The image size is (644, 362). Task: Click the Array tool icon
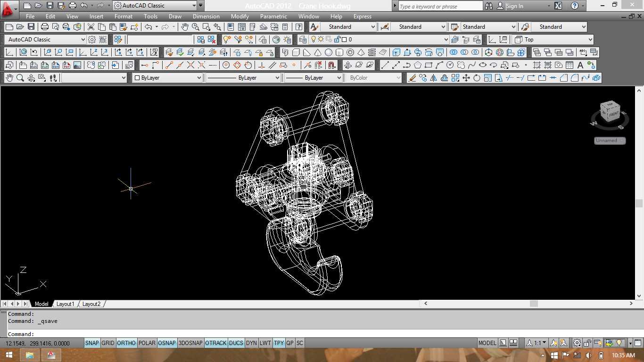[455, 78]
